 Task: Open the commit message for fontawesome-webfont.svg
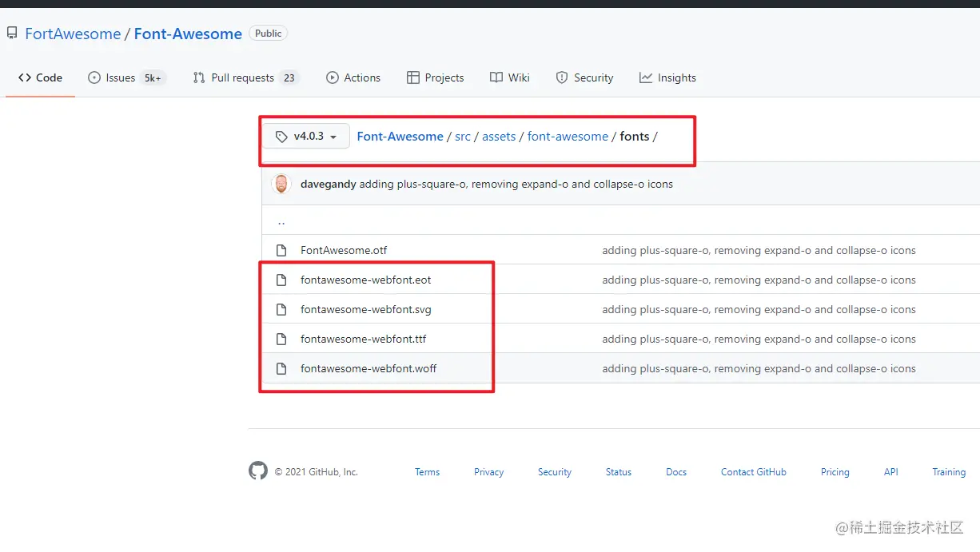click(759, 309)
